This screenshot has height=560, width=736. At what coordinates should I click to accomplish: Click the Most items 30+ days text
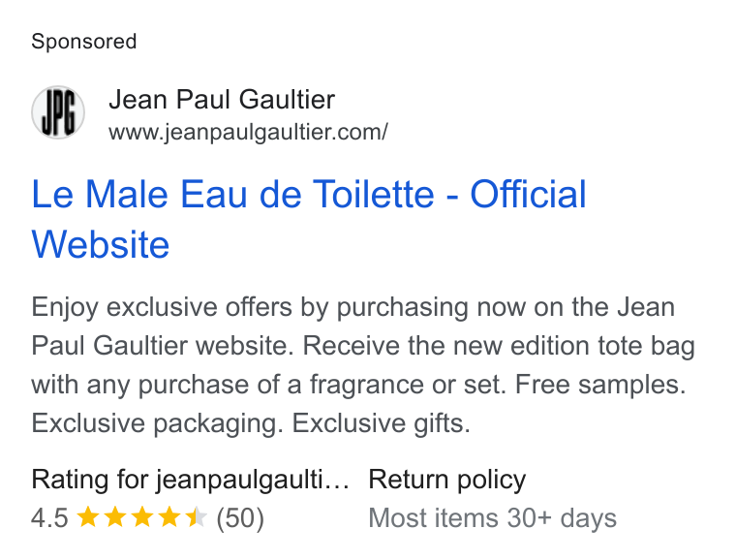pos(492,518)
